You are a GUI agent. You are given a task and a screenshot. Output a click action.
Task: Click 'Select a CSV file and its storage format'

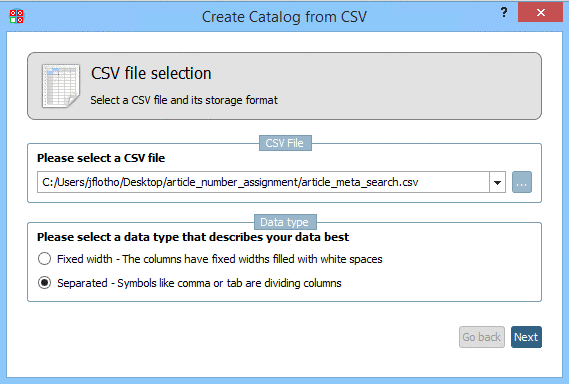tap(184, 100)
